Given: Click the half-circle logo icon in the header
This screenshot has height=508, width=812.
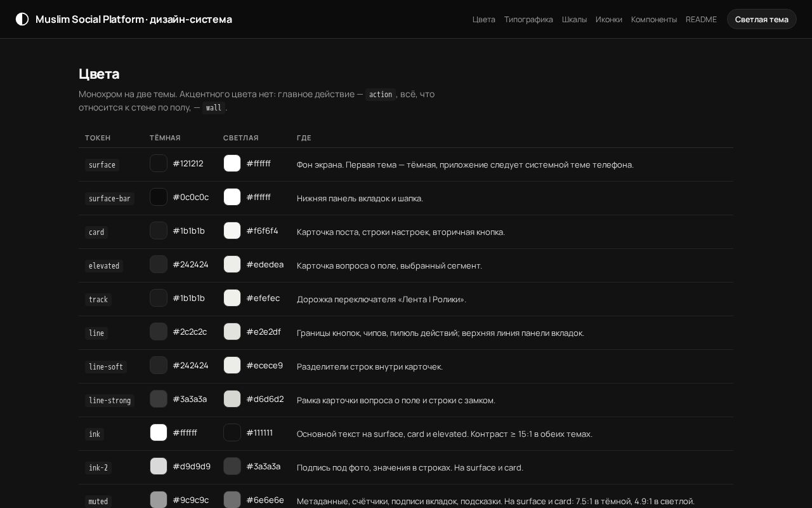Looking at the screenshot, I should tap(22, 19).
